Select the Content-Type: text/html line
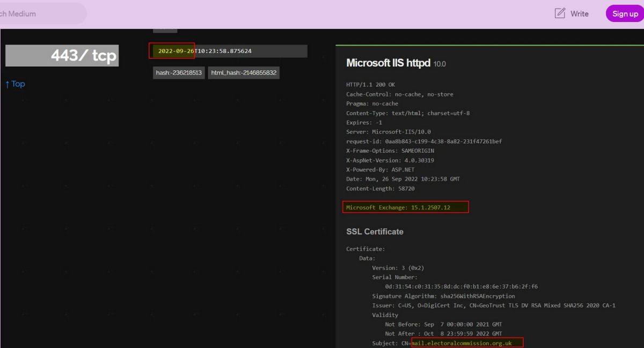Viewport: 644px width, 348px height. (x=408, y=113)
